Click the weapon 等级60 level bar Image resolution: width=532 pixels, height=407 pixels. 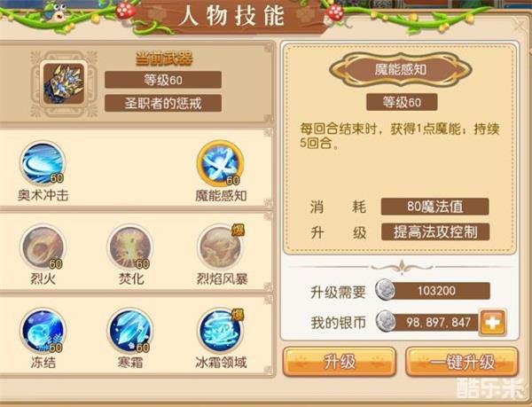click(163, 80)
